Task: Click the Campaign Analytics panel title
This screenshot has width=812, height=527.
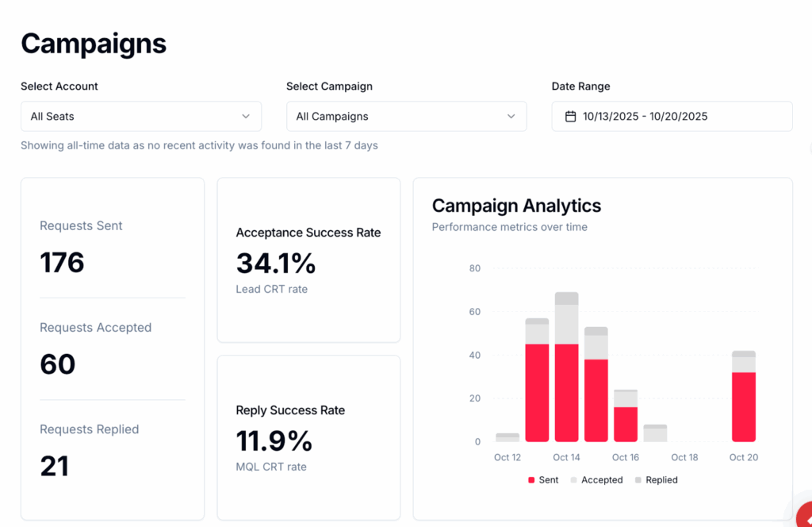Action: (516, 206)
